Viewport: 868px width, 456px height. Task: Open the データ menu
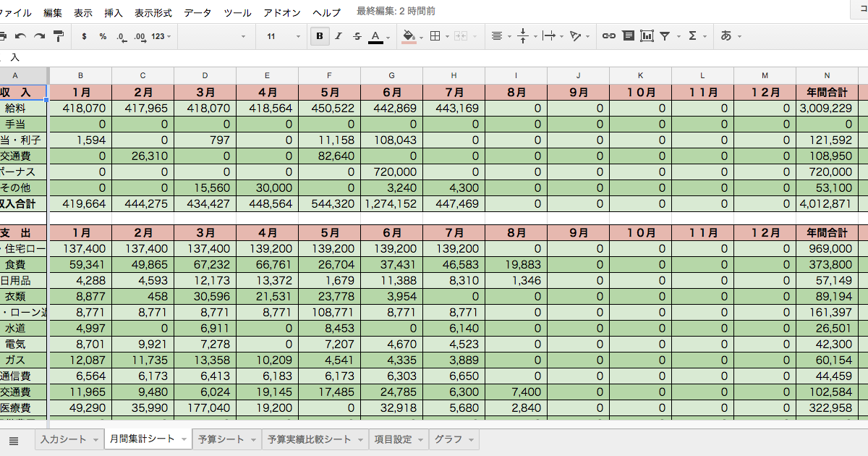point(197,13)
